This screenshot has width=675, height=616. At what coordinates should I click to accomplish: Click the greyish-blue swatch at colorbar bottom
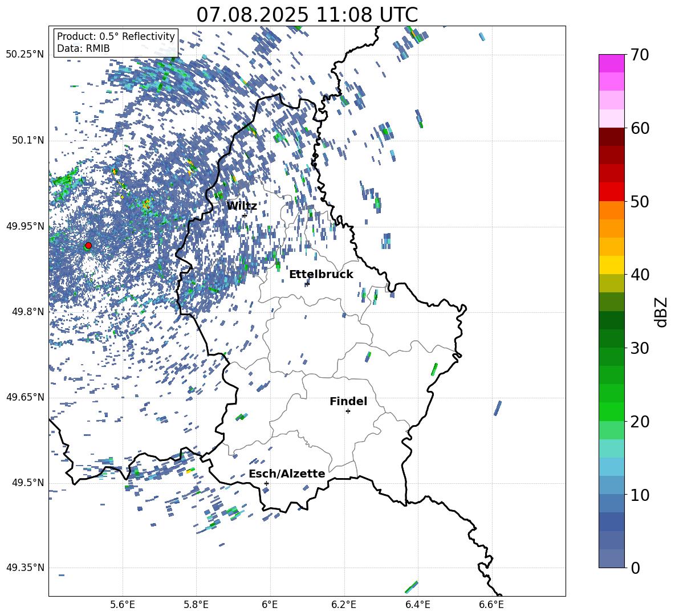(x=612, y=558)
